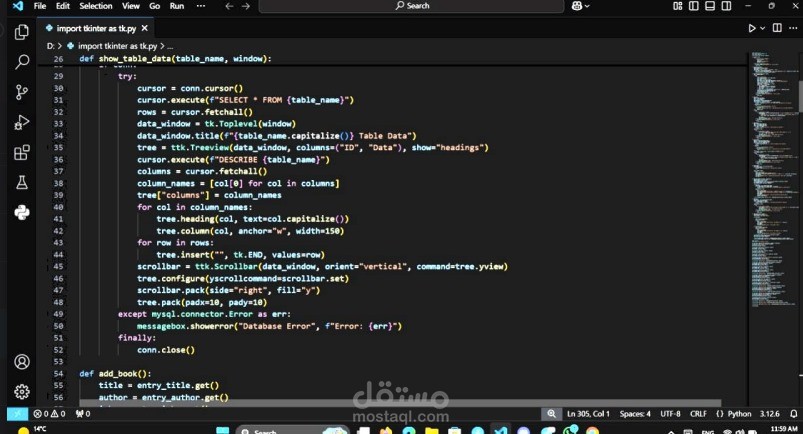Open breadcrumb ellipsis symbol picker
This screenshot has width=803, height=434.
(170, 46)
